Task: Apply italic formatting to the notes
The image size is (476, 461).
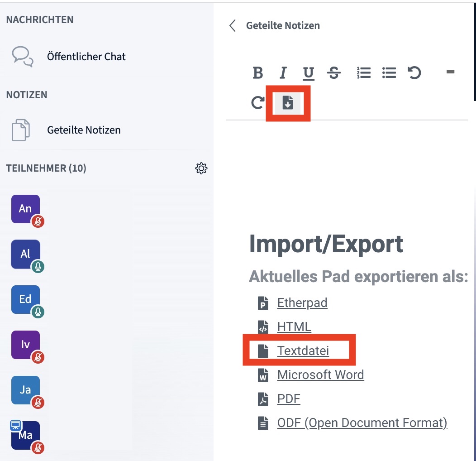Action: point(283,73)
